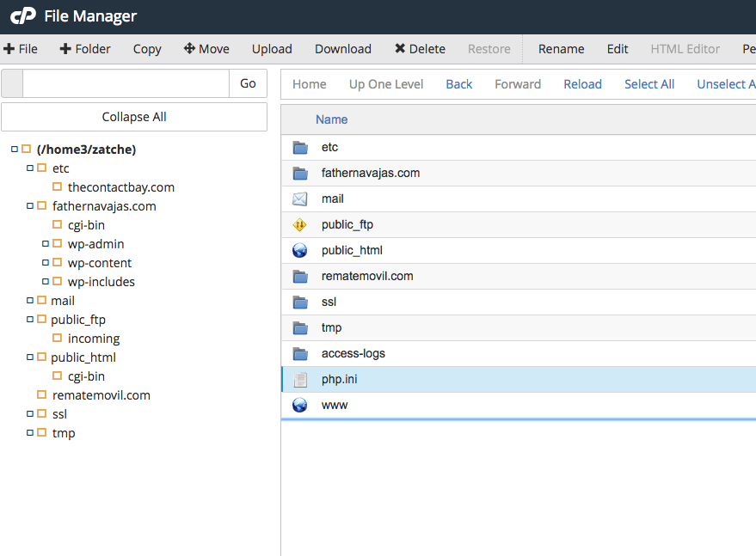756x556 pixels.
Task: Click the public_html globe icon
Action: (x=299, y=250)
